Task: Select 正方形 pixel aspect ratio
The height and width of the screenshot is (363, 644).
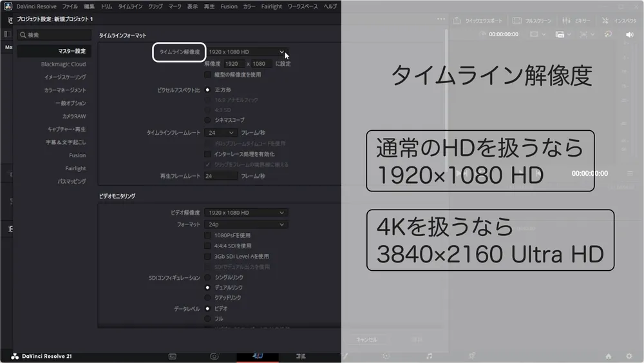Action: tap(207, 90)
